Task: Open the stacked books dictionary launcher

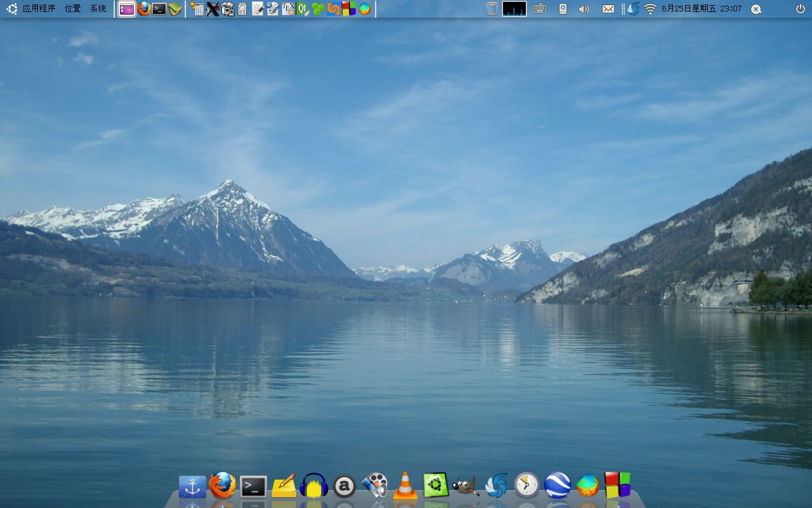Action: (x=175, y=9)
